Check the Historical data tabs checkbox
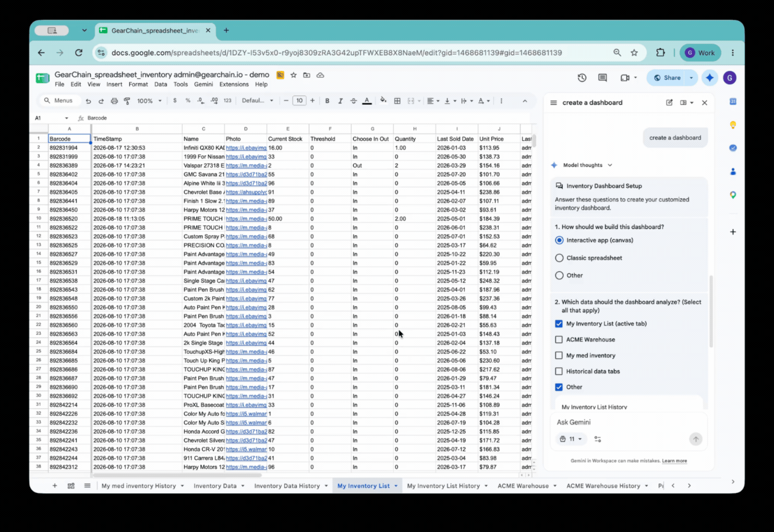The height and width of the screenshot is (532, 774). [x=559, y=371]
